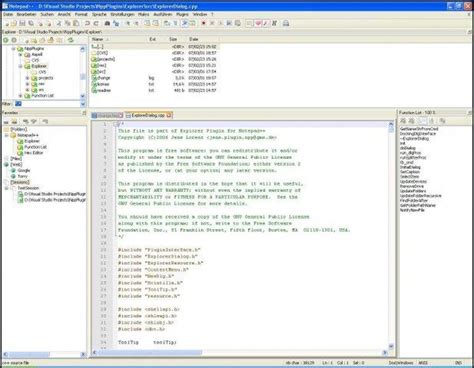This screenshot has width=474, height=368.
Task: Select the [Folders] group
Action: pos(19,129)
